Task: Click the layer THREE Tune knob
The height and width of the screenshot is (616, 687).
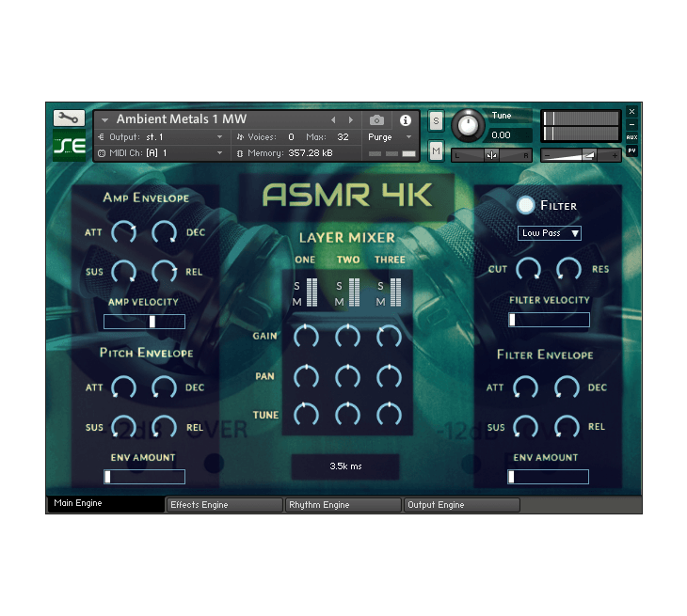Action: tap(389, 415)
